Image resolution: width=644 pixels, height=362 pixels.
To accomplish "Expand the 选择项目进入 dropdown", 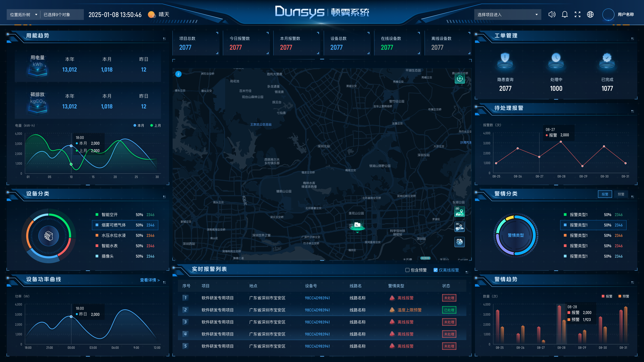I will tap(507, 14).
